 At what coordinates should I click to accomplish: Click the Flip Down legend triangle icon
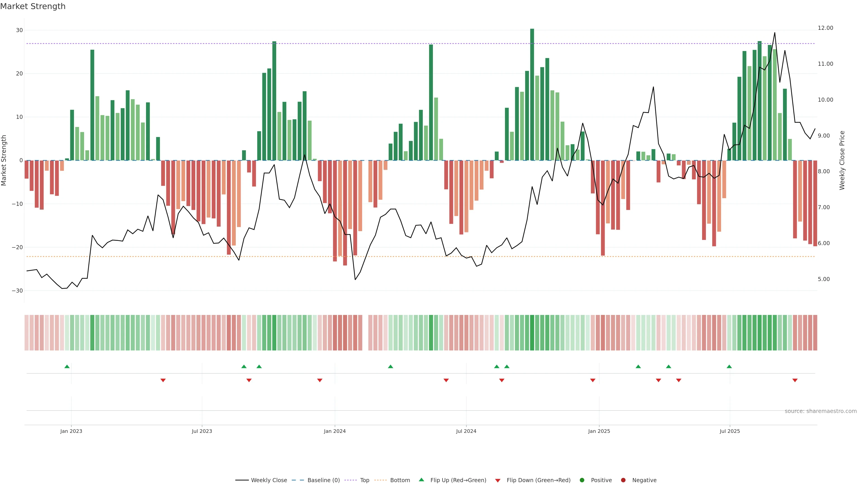(498, 481)
